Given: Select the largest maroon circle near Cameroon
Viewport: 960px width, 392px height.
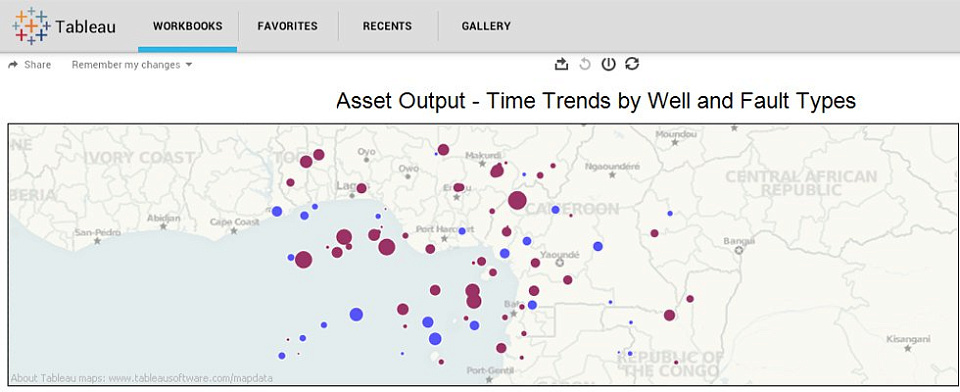Looking at the screenshot, I should click(517, 200).
